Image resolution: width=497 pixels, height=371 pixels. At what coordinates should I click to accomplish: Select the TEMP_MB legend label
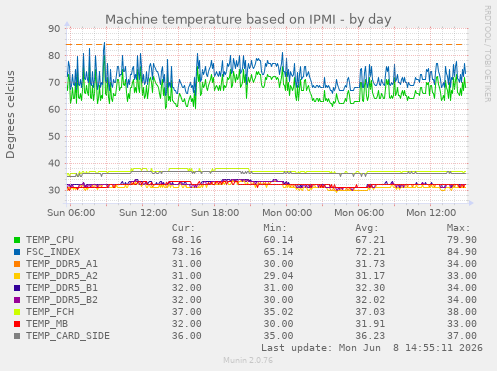coord(47,324)
